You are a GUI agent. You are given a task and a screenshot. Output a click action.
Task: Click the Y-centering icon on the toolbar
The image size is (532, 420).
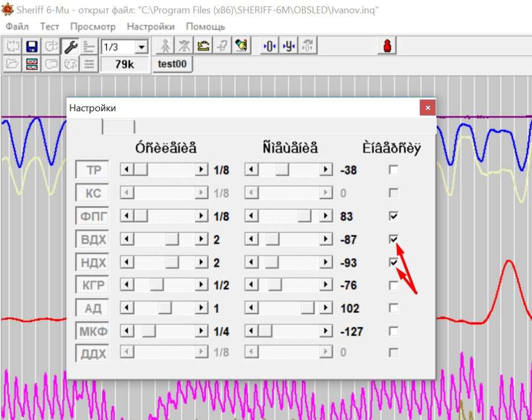coord(288,45)
